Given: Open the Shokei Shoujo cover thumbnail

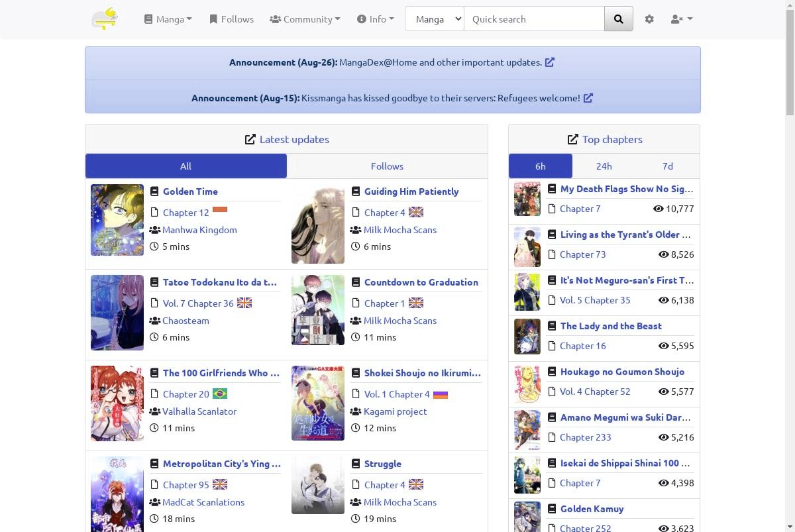Looking at the screenshot, I should [x=318, y=403].
